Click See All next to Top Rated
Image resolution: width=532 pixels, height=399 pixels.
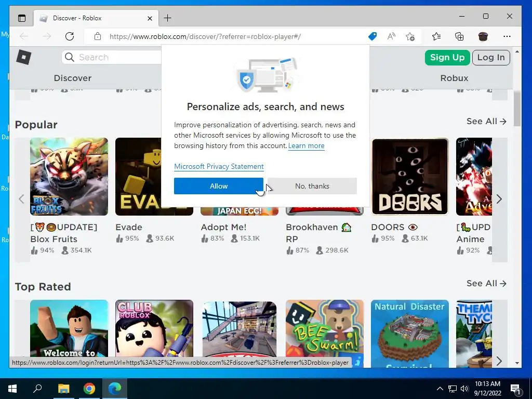point(486,283)
